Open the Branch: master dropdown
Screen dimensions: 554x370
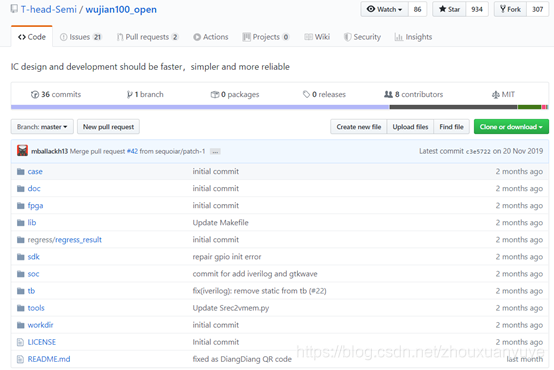[42, 127]
